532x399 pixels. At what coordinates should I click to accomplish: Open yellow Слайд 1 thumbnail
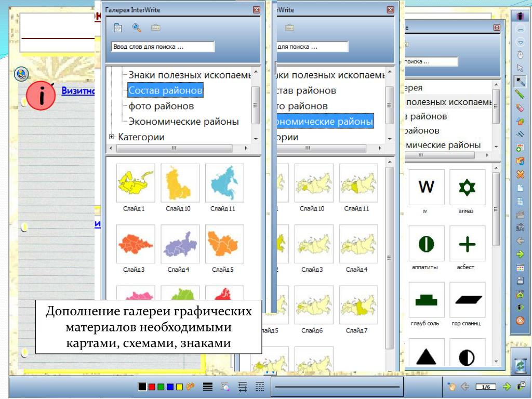[x=136, y=183]
